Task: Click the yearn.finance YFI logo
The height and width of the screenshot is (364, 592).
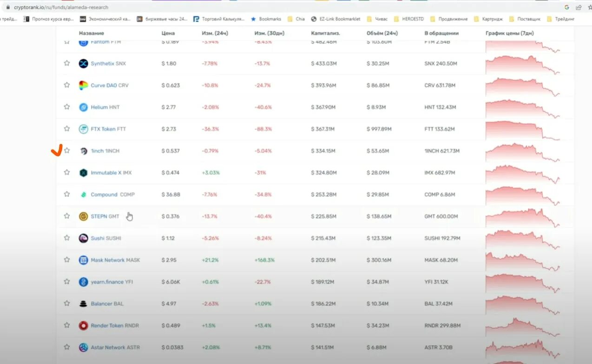Action: [x=83, y=282]
